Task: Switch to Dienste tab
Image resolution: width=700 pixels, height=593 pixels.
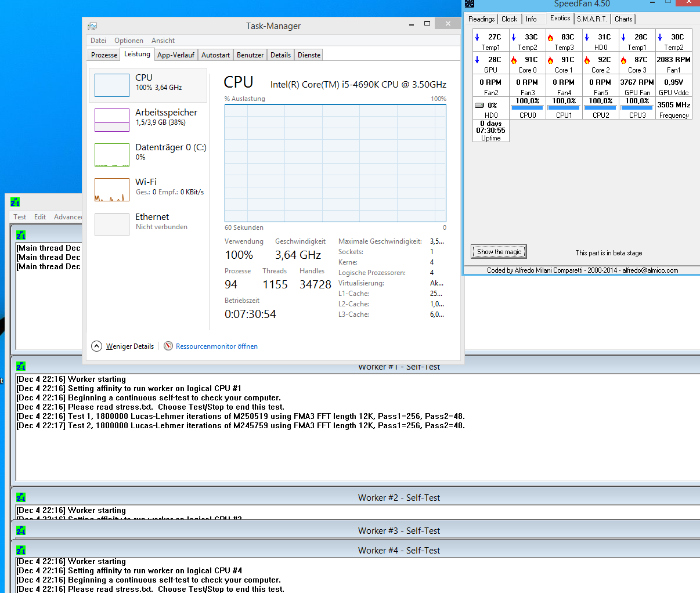Action: coord(309,55)
